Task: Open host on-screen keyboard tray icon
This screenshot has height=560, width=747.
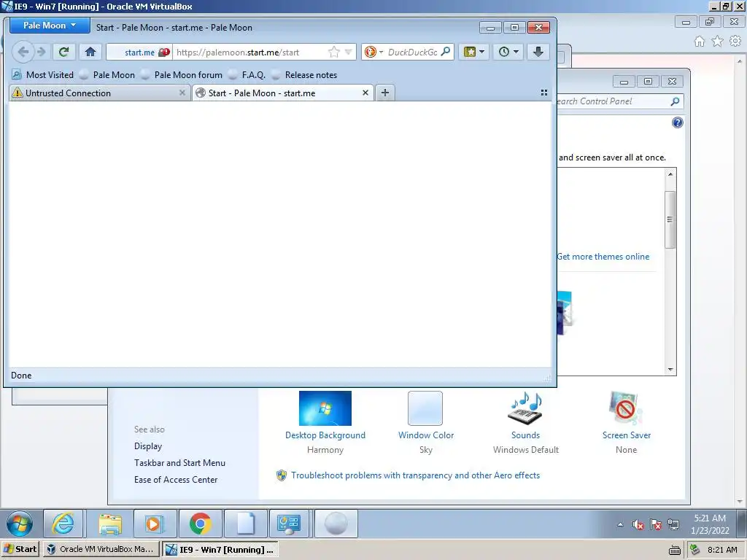Action: pos(674,550)
